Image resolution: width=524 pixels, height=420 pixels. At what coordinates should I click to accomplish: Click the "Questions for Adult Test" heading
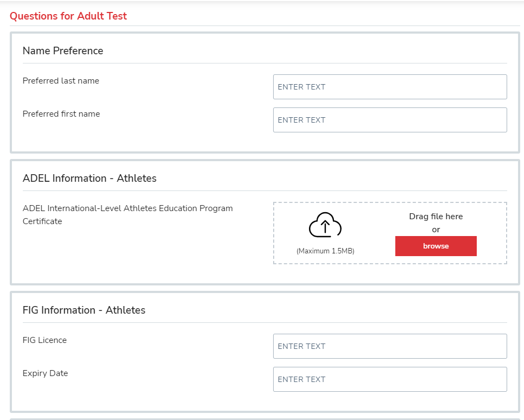68,16
